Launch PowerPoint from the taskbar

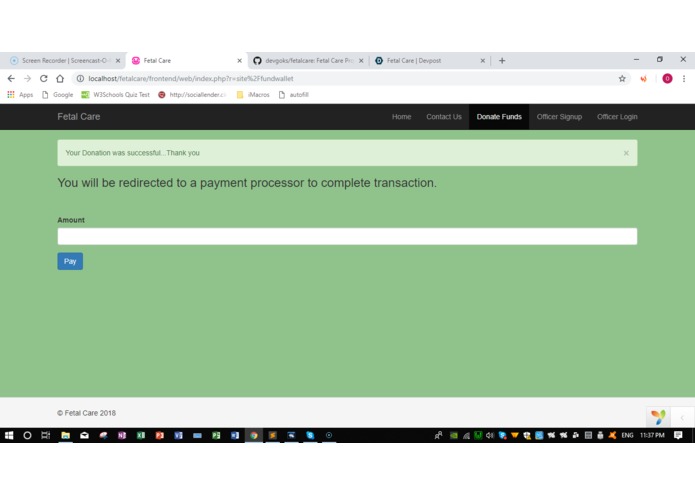click(160, 435)
